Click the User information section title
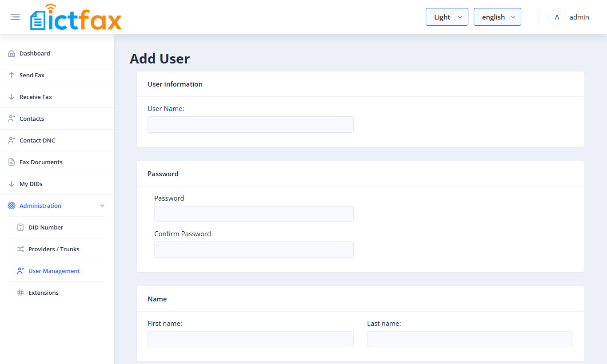The height and width of the screenshot is (364, 607). pos(175,84)
